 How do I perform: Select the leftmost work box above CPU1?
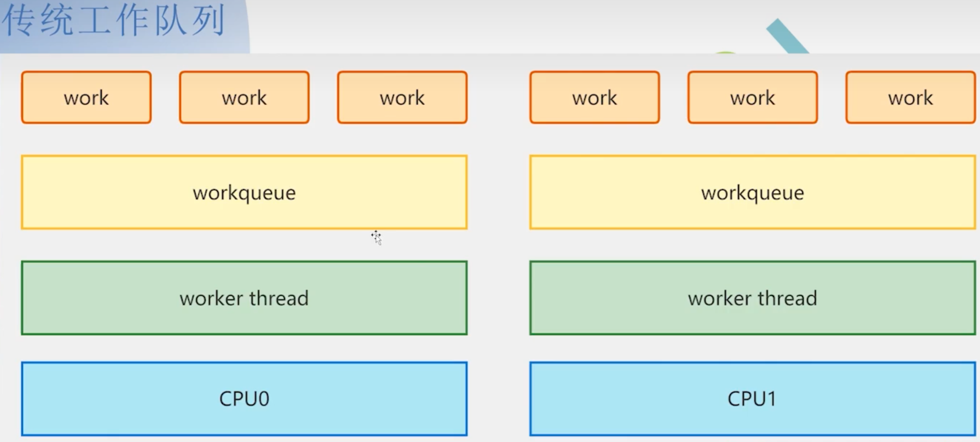595,97
